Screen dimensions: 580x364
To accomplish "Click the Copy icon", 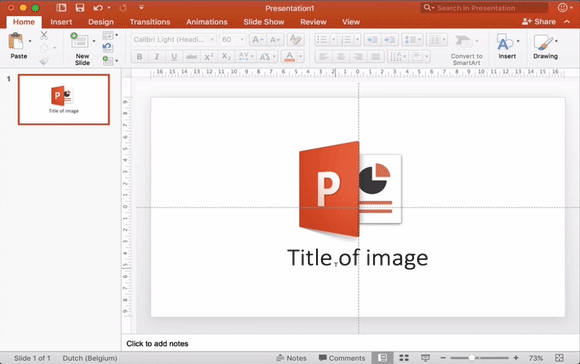I will point(44,48).
